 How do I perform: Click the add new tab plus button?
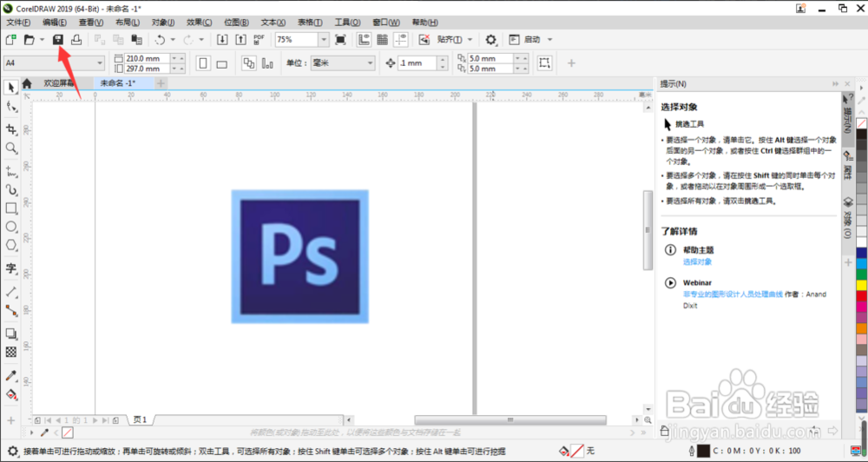click(161, 83)
